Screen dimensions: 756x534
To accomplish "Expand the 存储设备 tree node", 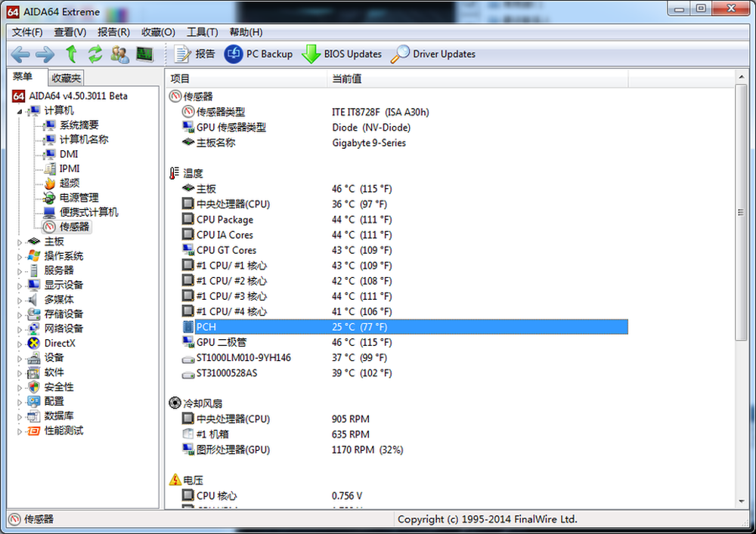I will tap(20, 316).
